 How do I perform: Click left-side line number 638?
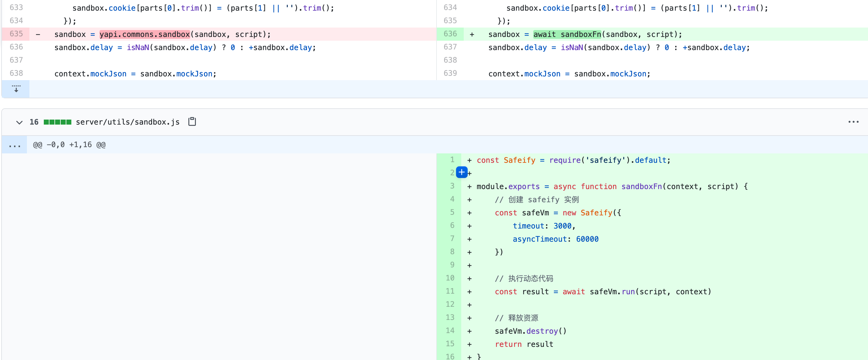16,74
